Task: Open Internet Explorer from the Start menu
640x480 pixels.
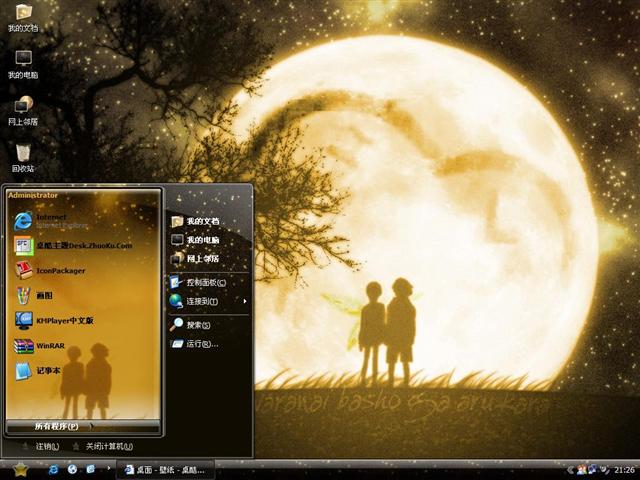Action: 50,220
